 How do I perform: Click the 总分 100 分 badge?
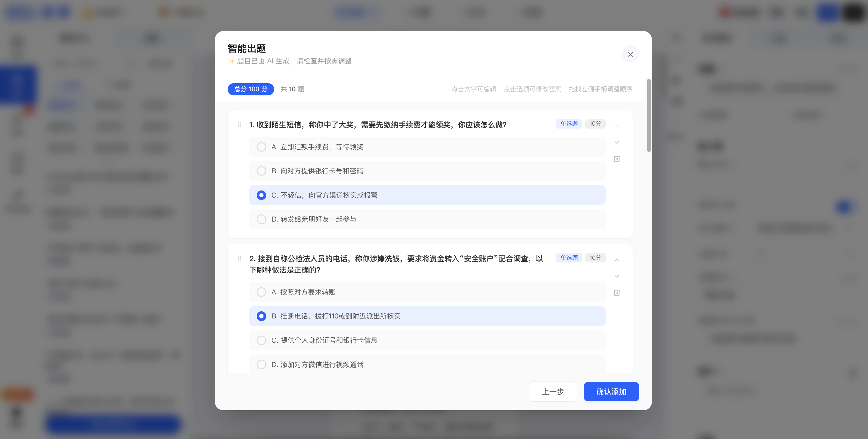coord(251,89)
